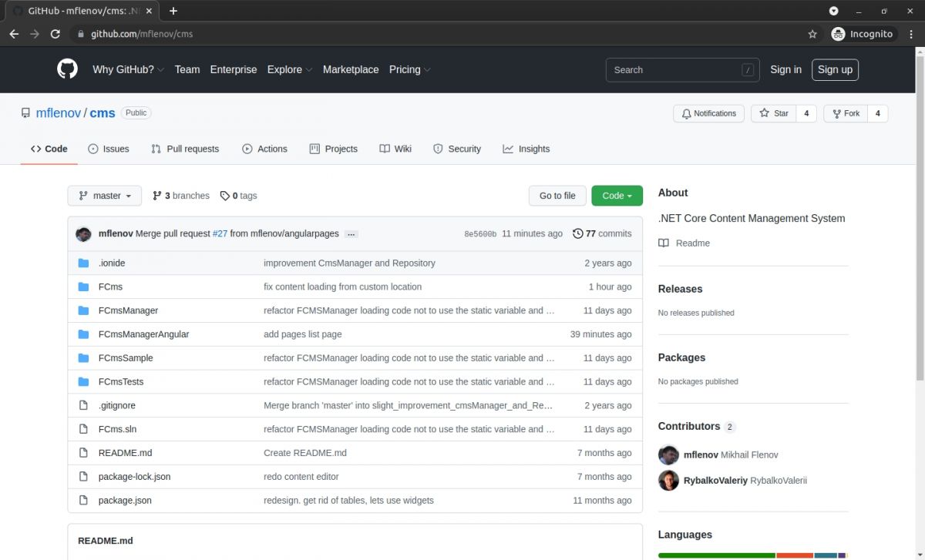Open the master branch selector
925x560 pixels.
coord(105,196)
